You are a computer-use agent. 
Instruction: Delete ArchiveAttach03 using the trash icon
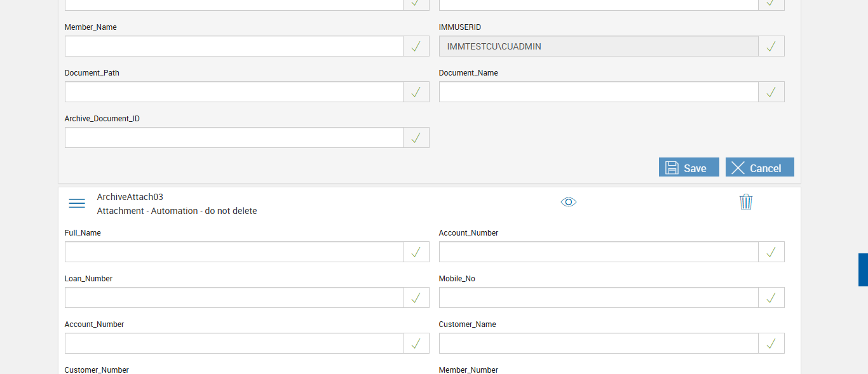pos(746,202)
